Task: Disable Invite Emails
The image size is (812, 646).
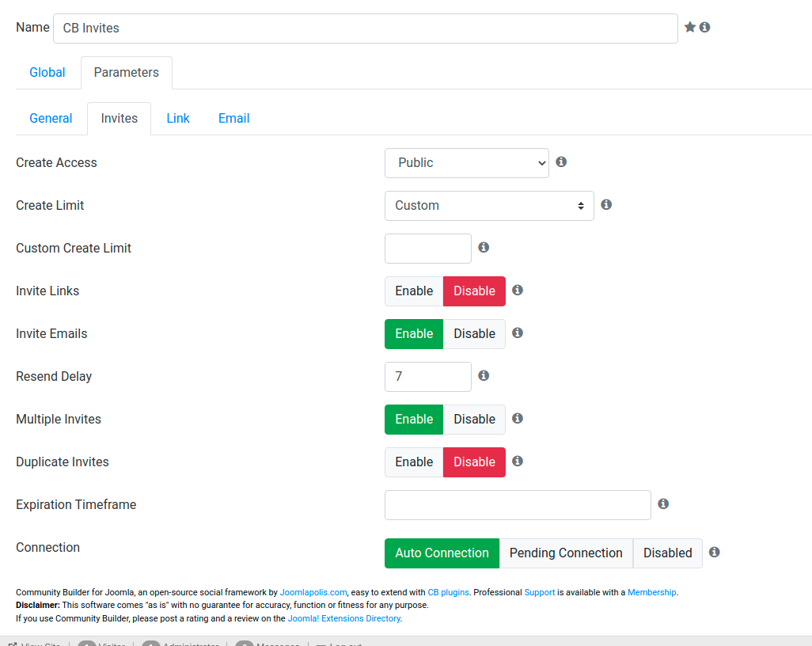Action: point(474,334)
